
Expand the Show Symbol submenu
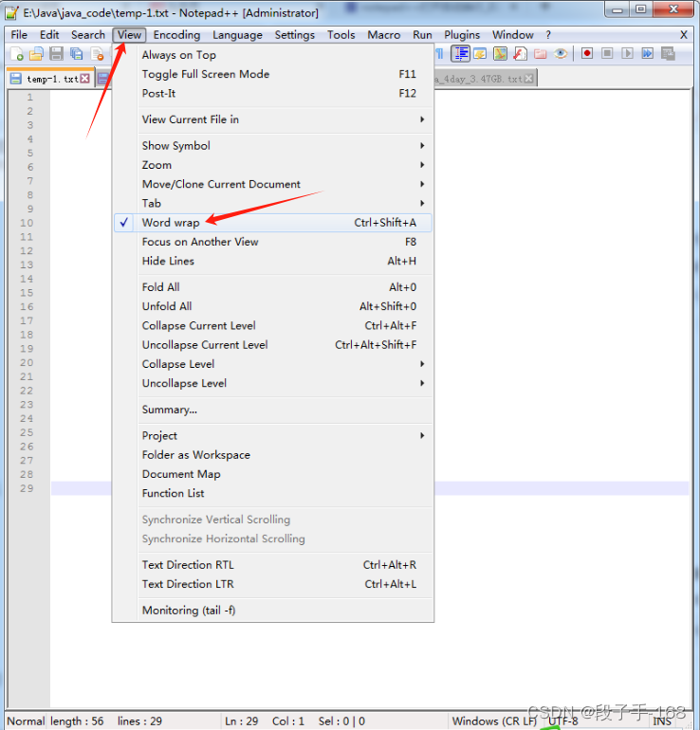point(273,146)
